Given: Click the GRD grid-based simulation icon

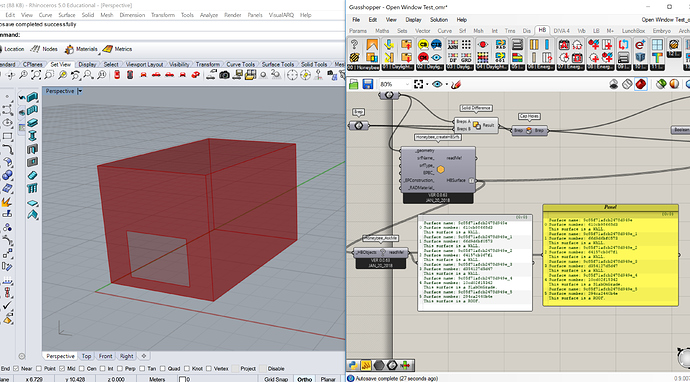Looking at the screenshot, I should tap(466, 57).
